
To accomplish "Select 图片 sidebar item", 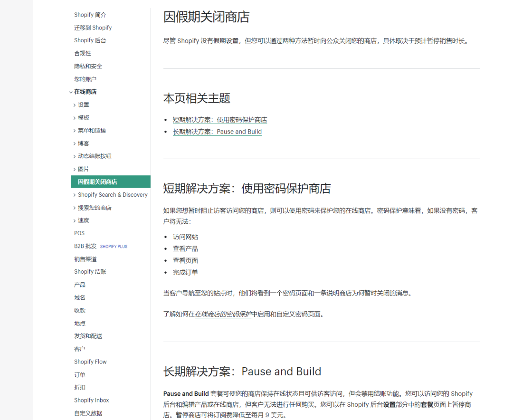I will coord(84,169).
